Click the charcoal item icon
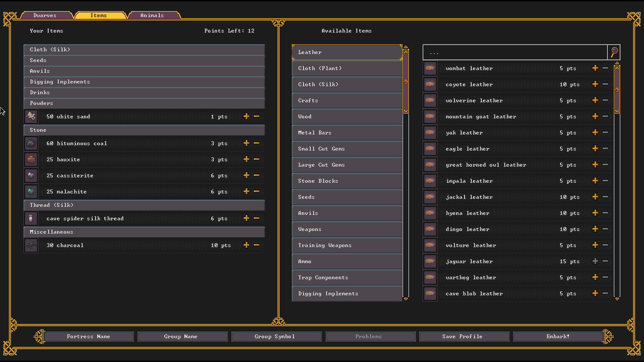644x362 pixels. tap(31, 245)
